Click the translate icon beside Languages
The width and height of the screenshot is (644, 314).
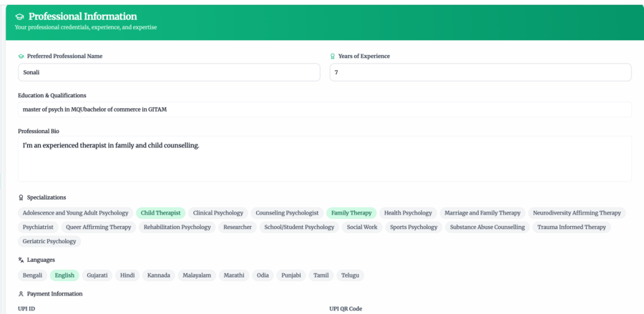(x=21, y=260)
